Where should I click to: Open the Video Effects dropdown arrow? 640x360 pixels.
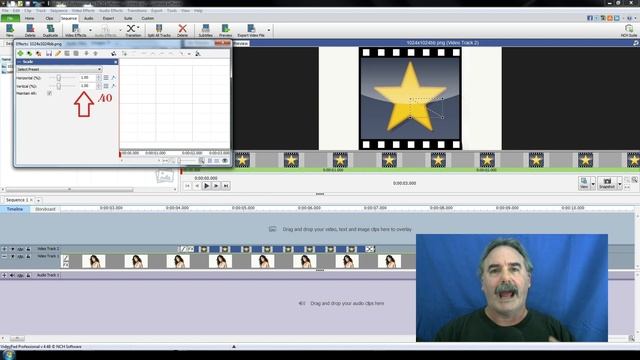tap(90, 30)
